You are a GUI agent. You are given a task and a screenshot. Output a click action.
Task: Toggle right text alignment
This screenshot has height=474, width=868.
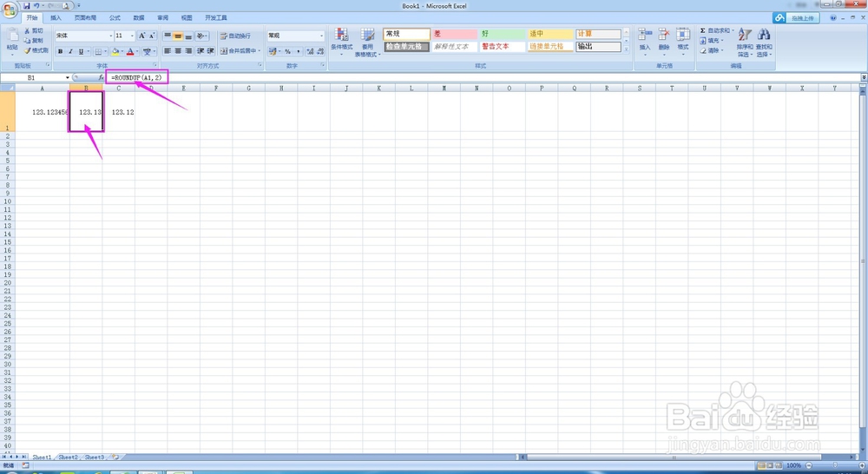pyautogui.click(x=188, y=51)
